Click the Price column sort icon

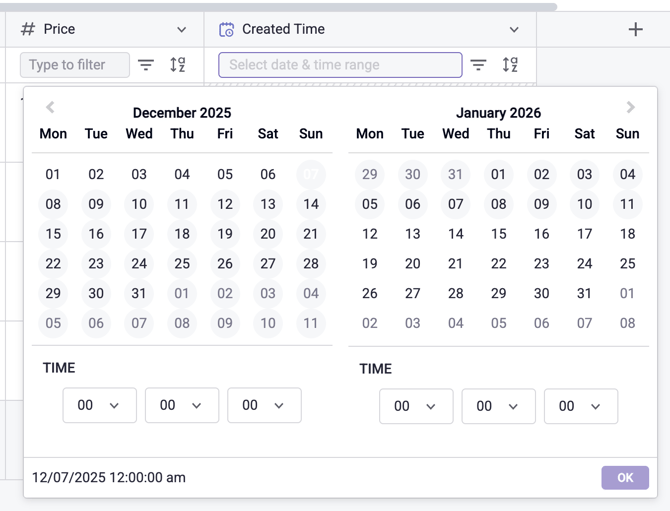(x=178, y=65)
